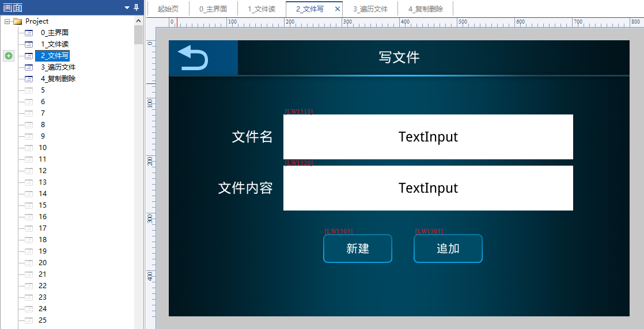Image resolution: width=644 pixels, height=329 pixels.
Task: Switch to the 3_遍历文件 tab
Action: click(x=370, y=9)
